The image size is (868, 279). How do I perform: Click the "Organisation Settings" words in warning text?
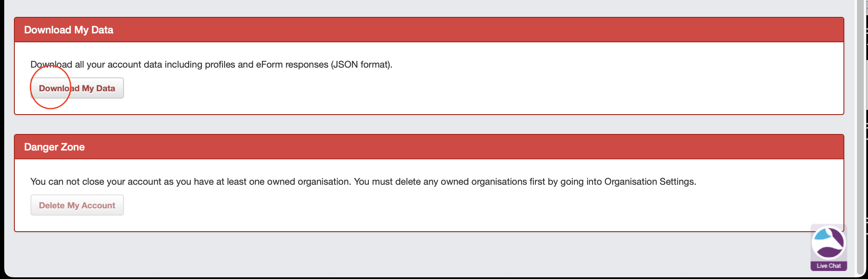(649, 182)
